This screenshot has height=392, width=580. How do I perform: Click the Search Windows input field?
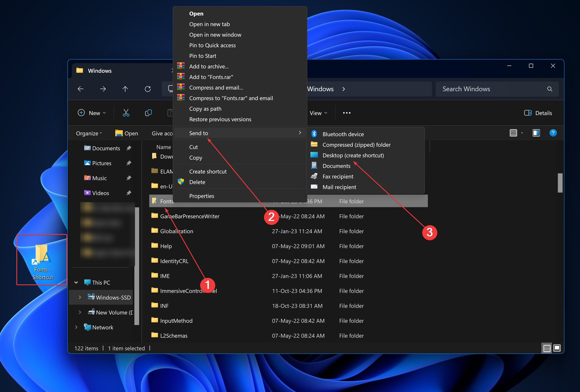tap(497, 89)
